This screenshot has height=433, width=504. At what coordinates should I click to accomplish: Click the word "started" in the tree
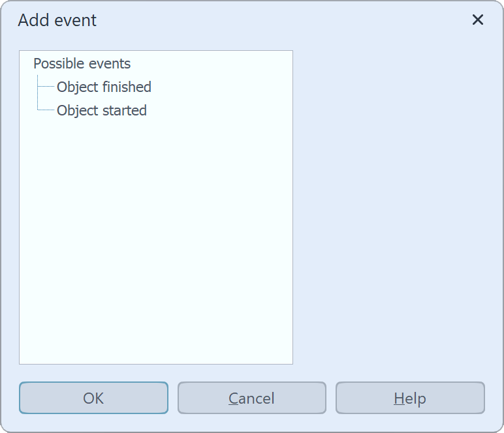pyautogui.click(x=124, y=110)
